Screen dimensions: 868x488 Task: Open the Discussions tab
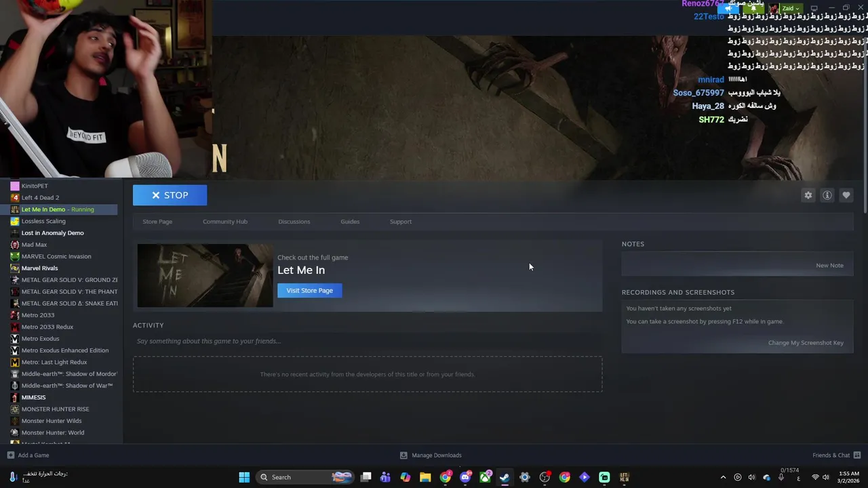(x=294, y=222)
